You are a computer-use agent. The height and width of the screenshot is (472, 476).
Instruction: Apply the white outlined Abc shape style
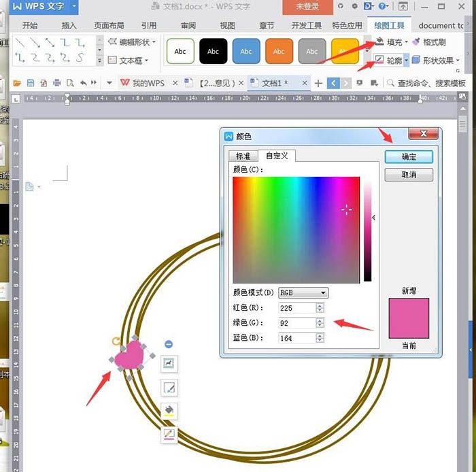coord(180,51)
